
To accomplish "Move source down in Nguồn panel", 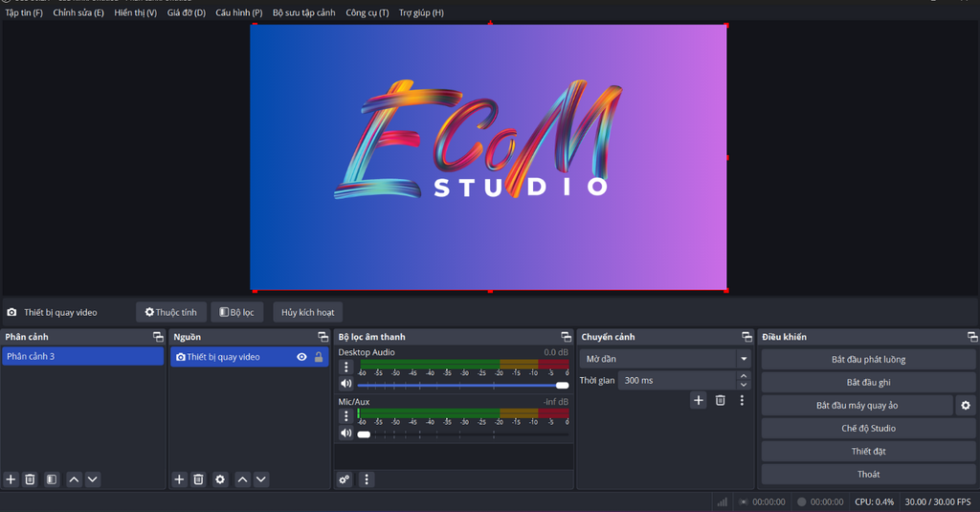I will tap(261, 479).
